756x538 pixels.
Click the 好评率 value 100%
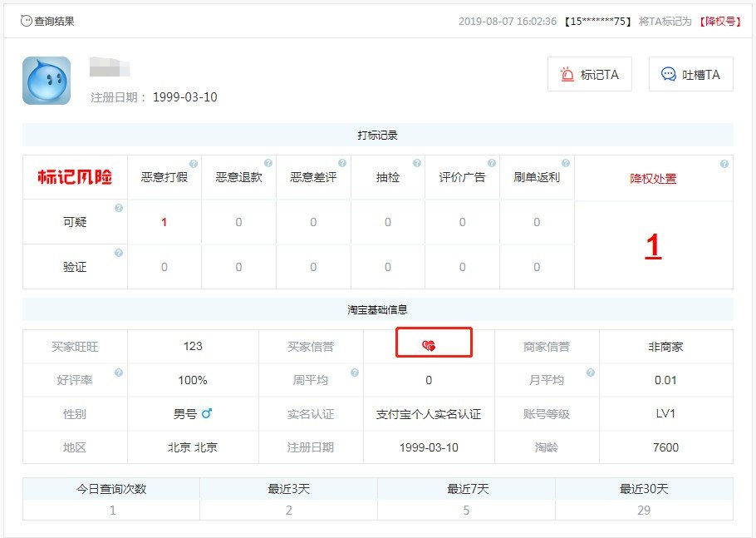(x=193, y=380)
